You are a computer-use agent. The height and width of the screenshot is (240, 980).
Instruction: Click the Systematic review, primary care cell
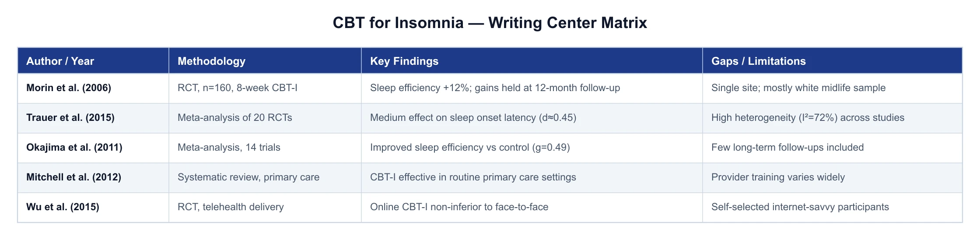pos(265,177)
